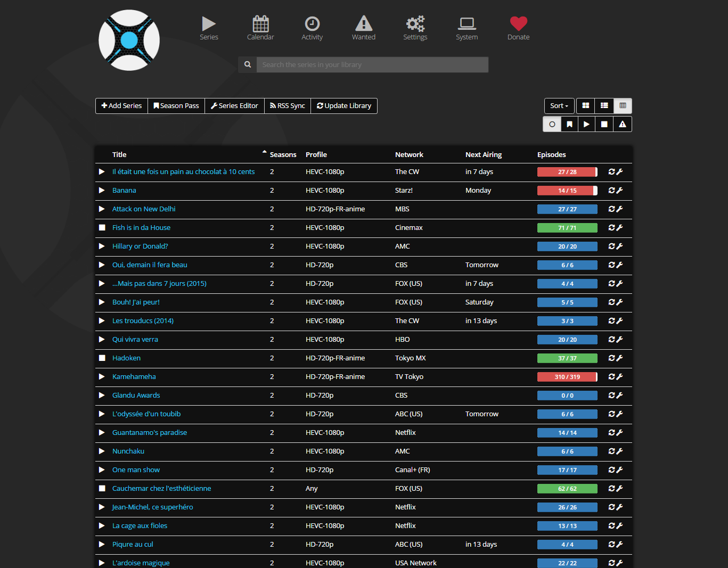Image resolution: width=728 pixels, height=568 pixels.
Task: Edit Jean-Michel, ce superhéro series
Action: [x=619, y=507]
